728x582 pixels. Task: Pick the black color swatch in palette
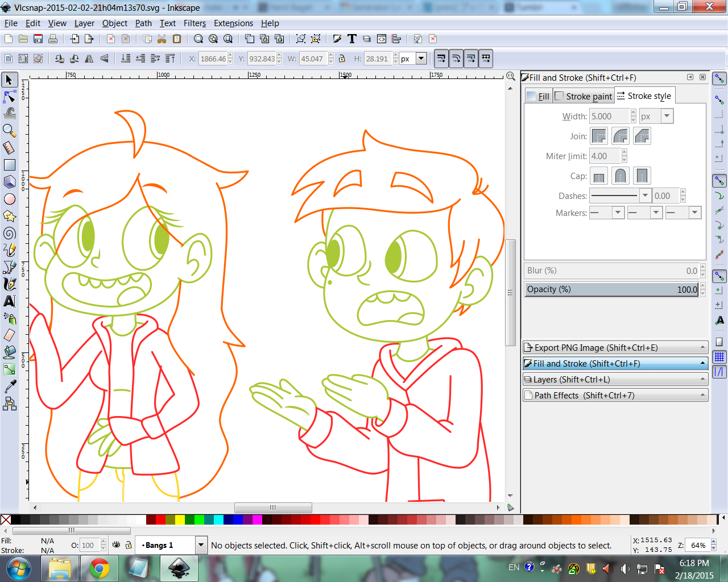16,519
